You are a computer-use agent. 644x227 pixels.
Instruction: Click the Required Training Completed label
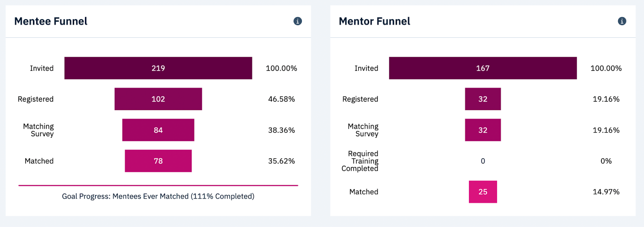tap(360, 161)
